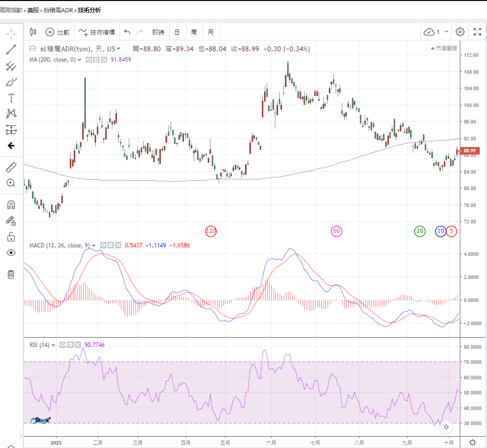Enter fullscreen chart mode

477,32
